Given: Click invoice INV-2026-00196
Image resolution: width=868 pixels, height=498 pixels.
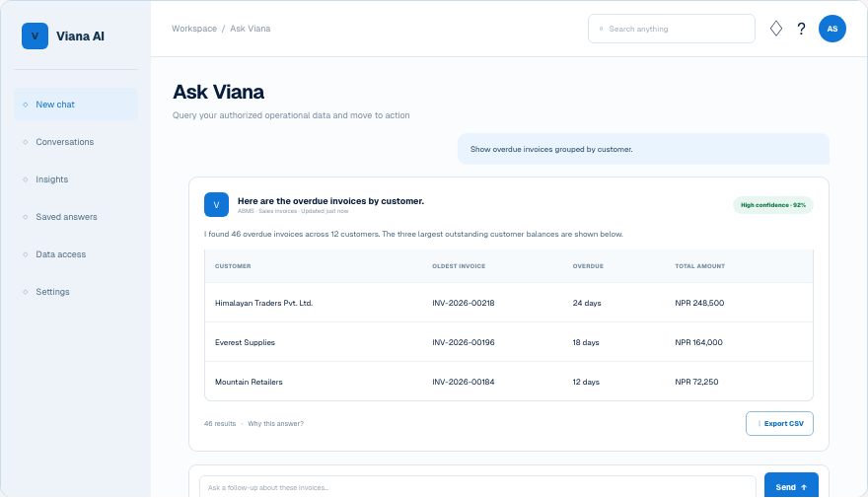Looking at the screenshot, I should (x=464, y=342).
